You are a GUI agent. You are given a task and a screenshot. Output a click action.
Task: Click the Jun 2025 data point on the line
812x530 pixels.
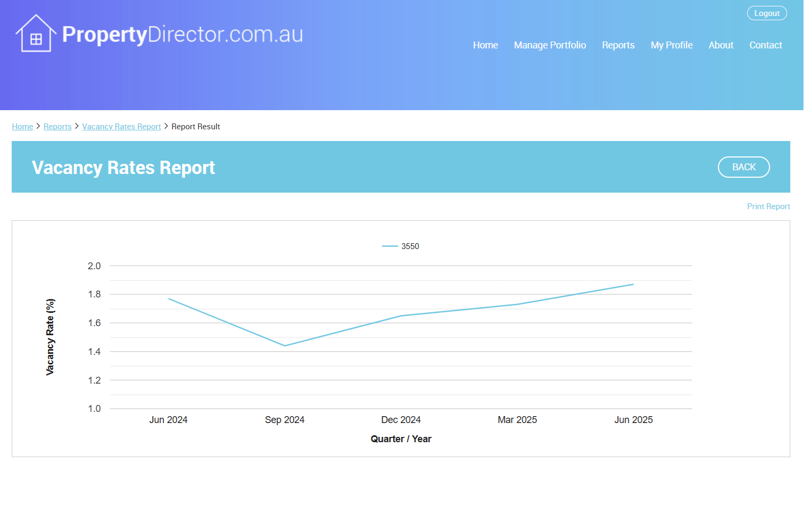pos(633,284)
